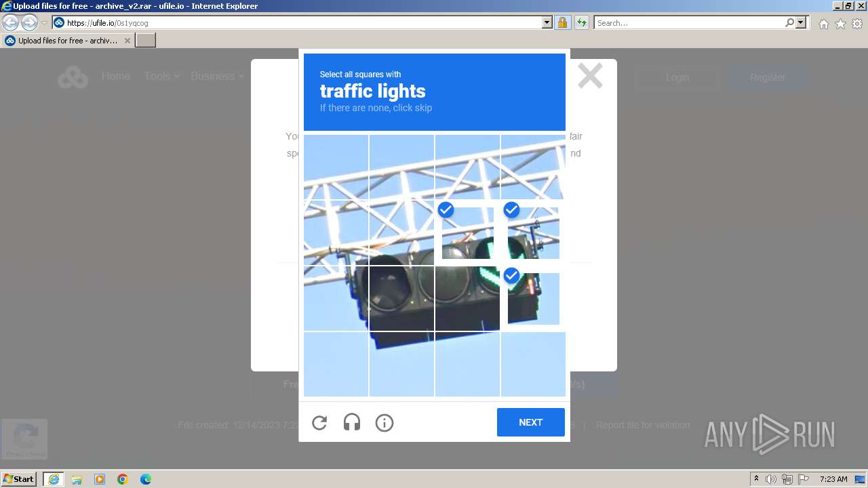The width and height of the screenshot is (868, 488).
Task: Select top-right truss tile of captcha grid
Action: pos(533,167)
